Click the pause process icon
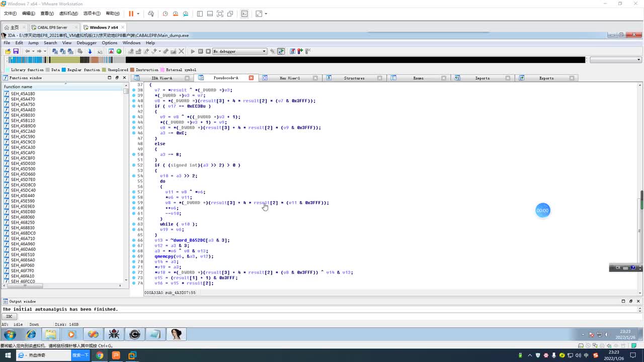 pyautogui.click(x=200, y=51)
